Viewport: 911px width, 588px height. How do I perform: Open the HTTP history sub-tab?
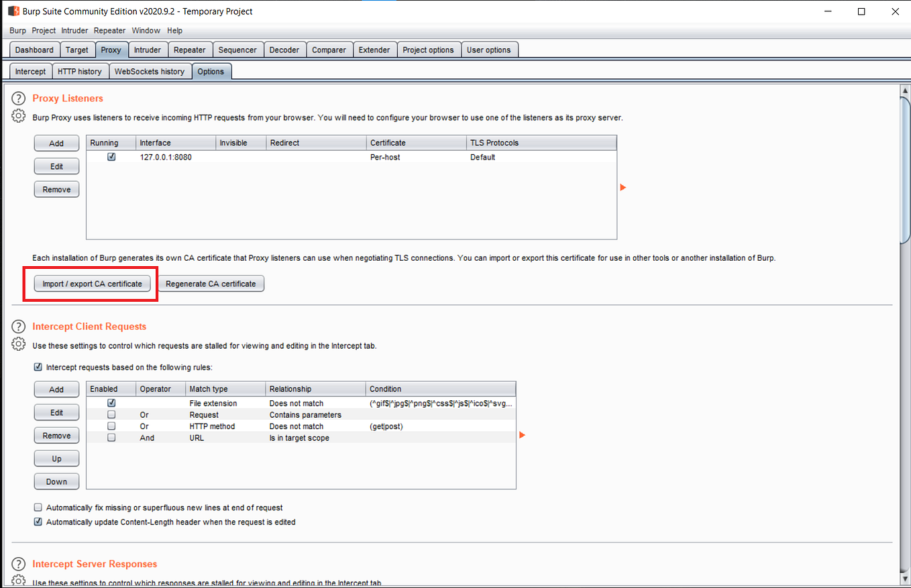[80, 72]
